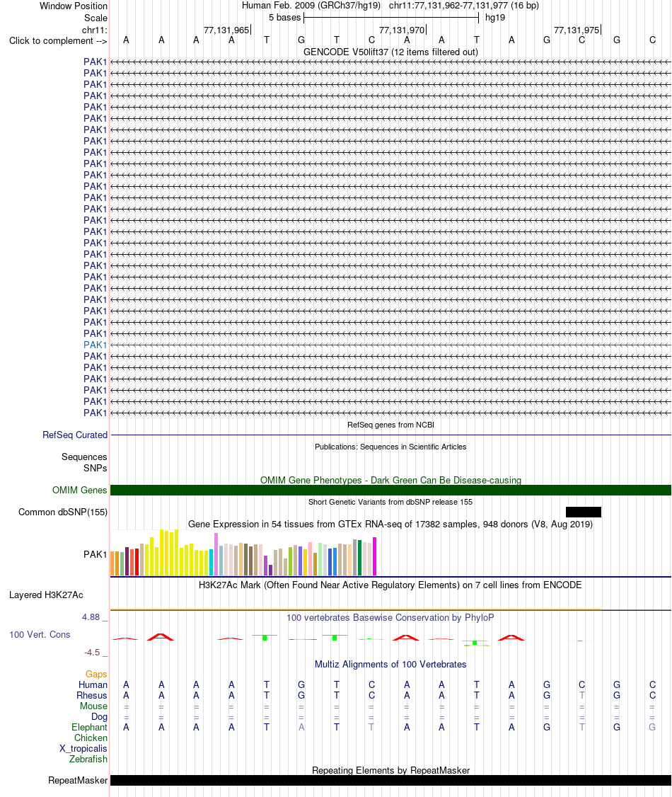Click the 4.88 PhyloP upper scale value
The height and width of the screenshot is (797, 672).
(x=91, y=617)
